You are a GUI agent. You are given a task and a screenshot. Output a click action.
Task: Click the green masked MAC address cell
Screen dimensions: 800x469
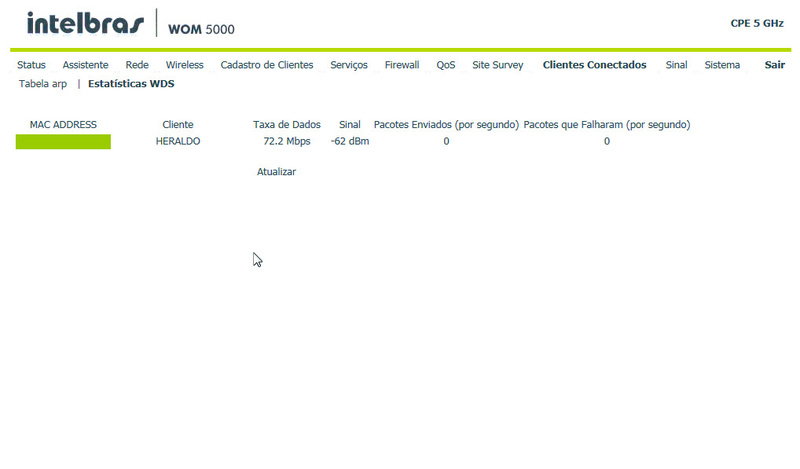(63, 141)
